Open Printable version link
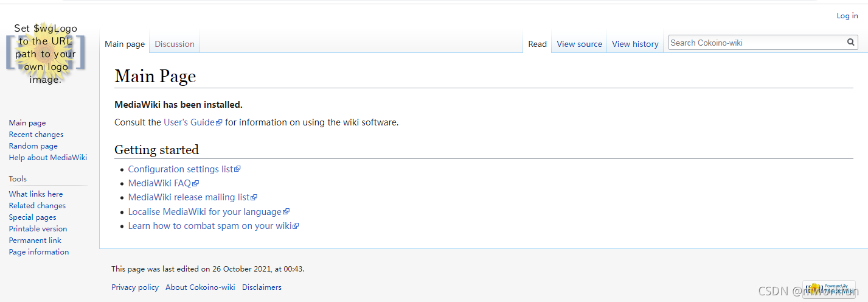The image size is (868, 302). [38, 229]
